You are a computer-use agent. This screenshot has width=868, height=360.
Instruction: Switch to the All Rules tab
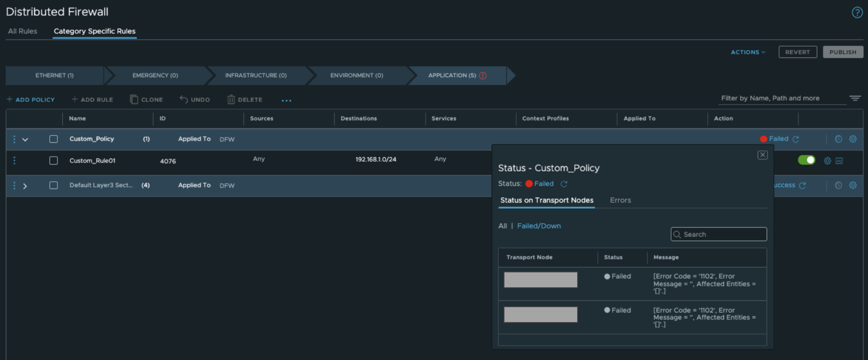pyautogui.click(x=23, y=31)
